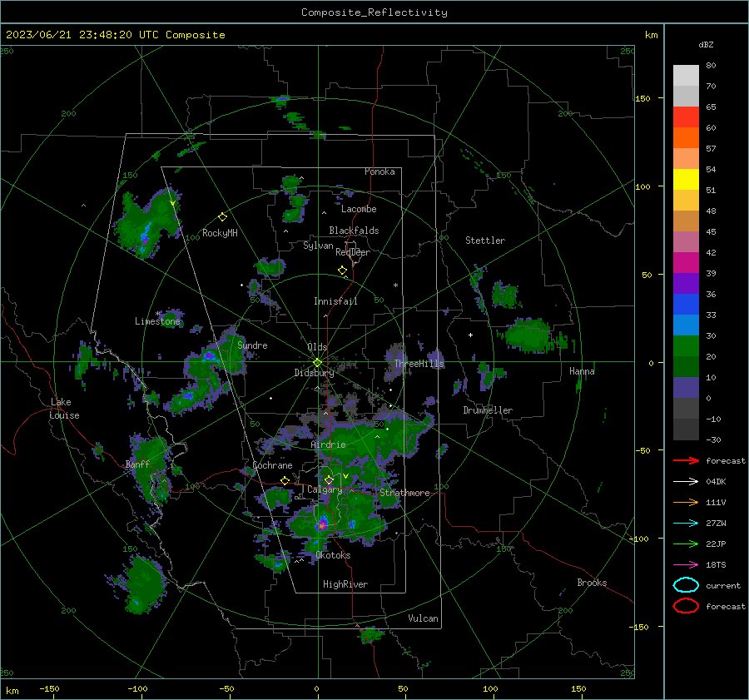Click the white asterisk marker near Limestone
This screenshot has height=700, width=749.
point(157,314)
